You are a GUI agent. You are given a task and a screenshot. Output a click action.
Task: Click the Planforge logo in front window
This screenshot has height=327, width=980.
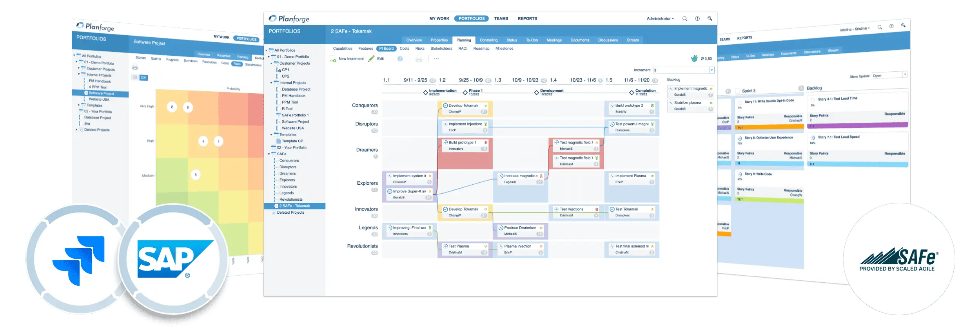click(x=289, y=18)
